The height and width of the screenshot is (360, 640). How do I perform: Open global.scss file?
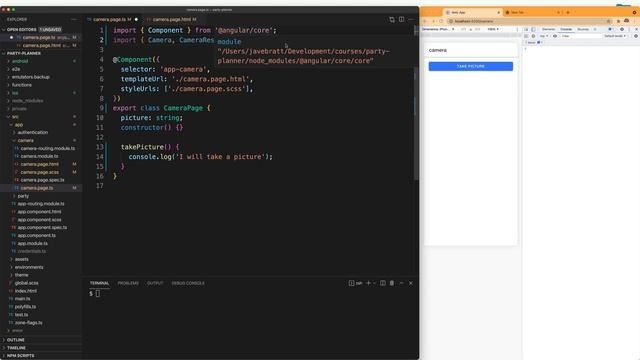pos(27,283)
